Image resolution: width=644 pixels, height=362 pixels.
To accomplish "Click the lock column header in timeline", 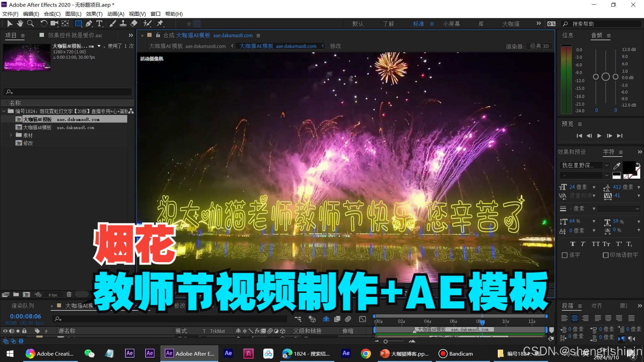I will click(x=24, y=331).
